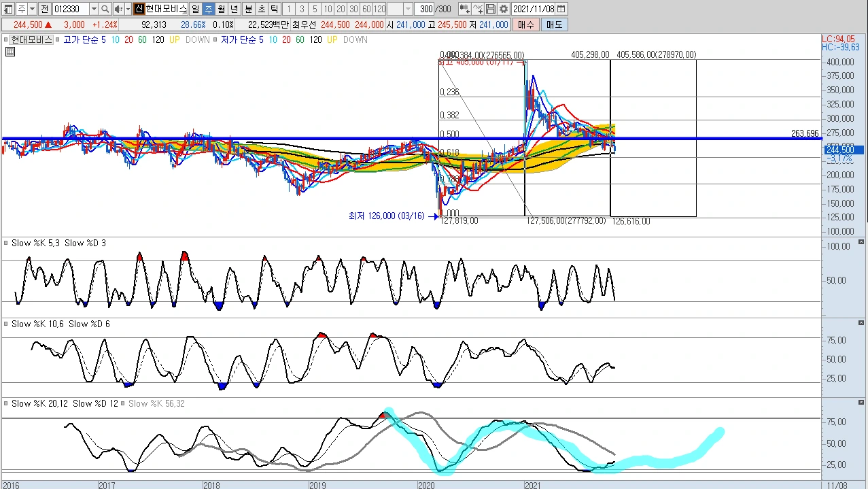
Task: Open the stock search magnifier
Action: coord(105,9)
